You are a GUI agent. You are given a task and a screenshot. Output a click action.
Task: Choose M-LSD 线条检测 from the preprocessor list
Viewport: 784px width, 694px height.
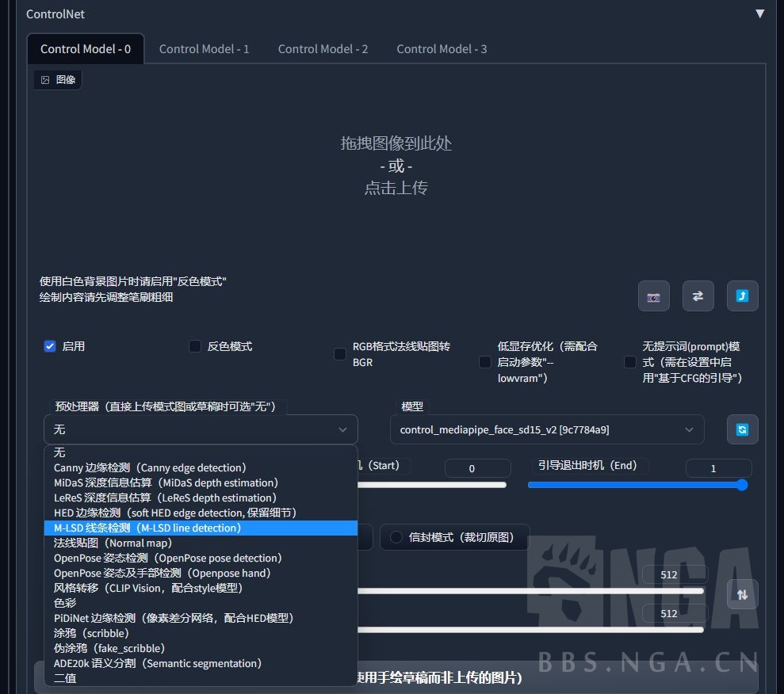click(x=147, y=528)
